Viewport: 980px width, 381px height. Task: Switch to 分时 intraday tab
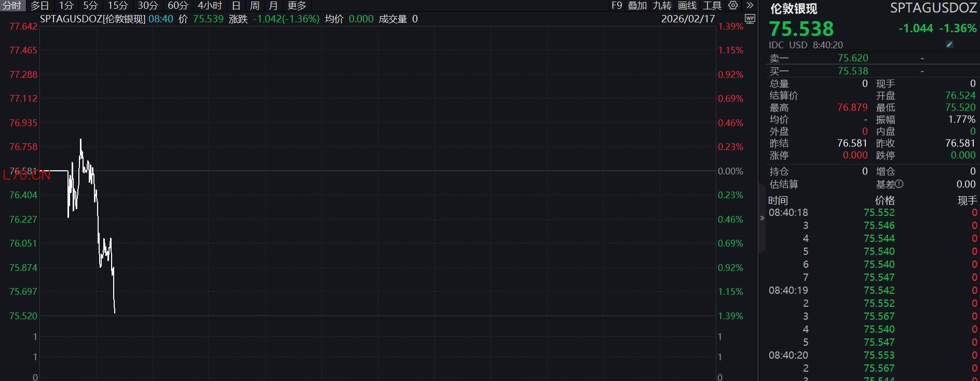click(x=12, y=5)
